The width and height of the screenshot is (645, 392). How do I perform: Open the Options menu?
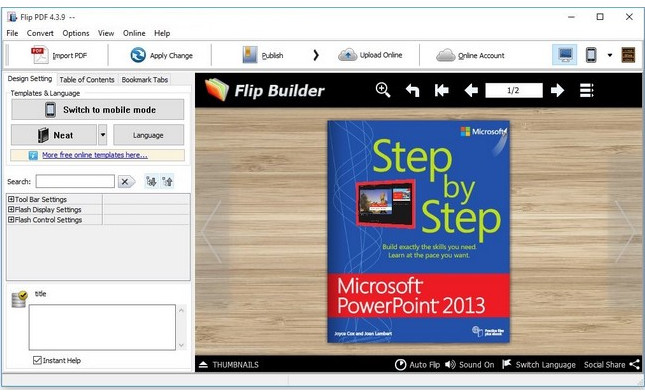(x=76, y=33)
